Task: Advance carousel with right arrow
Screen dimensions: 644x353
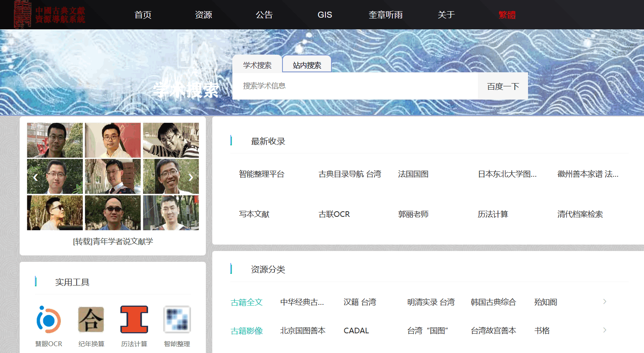Action: point(191,177)
